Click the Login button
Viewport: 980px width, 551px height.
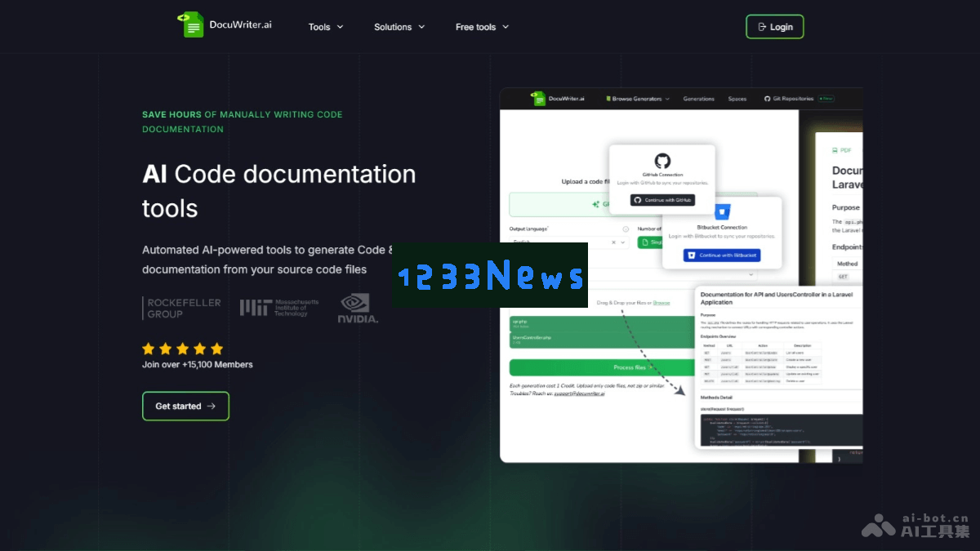[x=775, y=27]
